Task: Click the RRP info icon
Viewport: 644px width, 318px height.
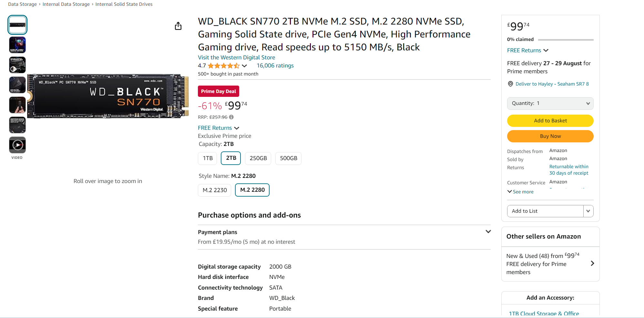Action: [231, 117]
